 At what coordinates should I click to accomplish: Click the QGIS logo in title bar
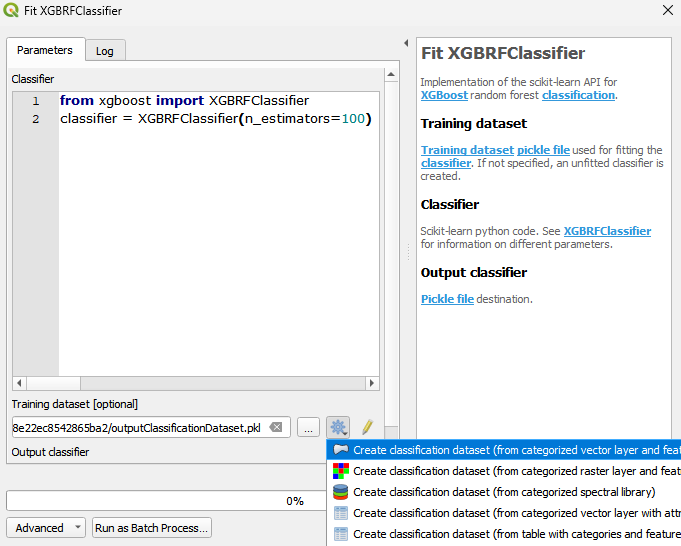[x=11, y=10]
